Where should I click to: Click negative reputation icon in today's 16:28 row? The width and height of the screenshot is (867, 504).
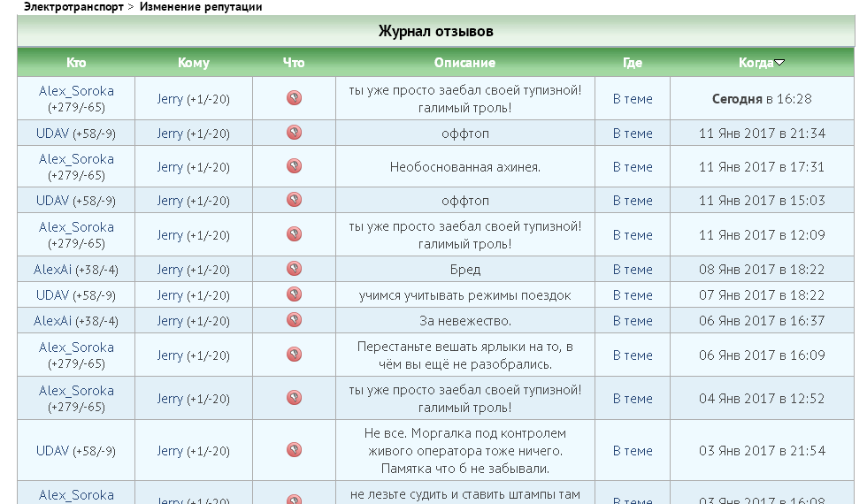coord(294,98)
